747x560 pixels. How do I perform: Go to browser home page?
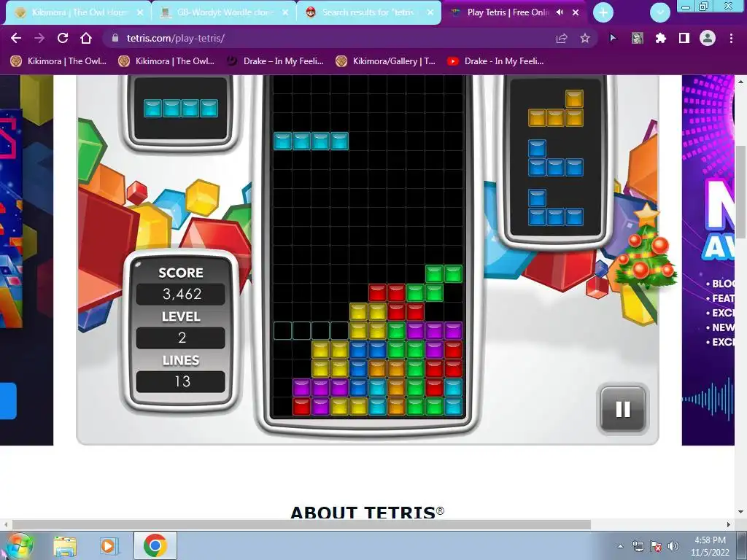coord(86,38)
